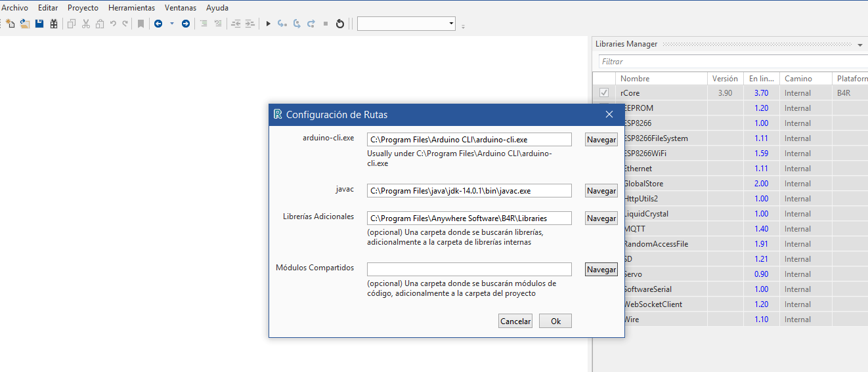Click the R icon in dialog title
Viewport: 868px width, 372px height.
[278, 114]
